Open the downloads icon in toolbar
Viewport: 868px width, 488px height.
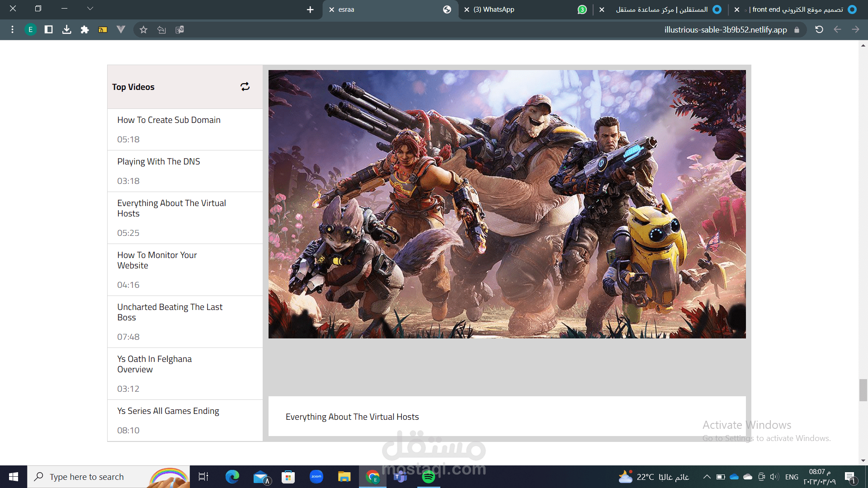[x=66, y=29]
